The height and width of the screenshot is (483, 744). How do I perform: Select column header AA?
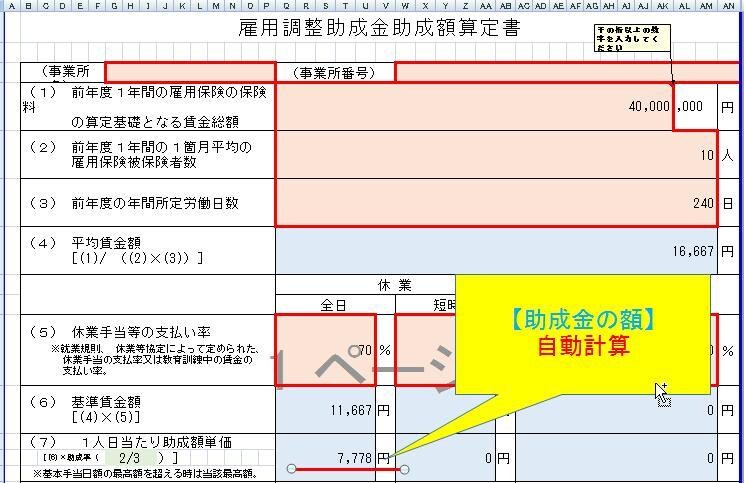(x=485, y=6)
